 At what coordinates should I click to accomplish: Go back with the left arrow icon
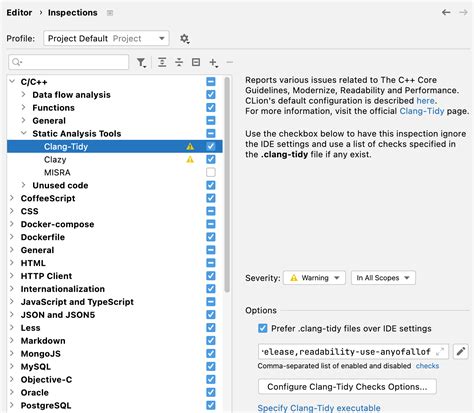446,12
